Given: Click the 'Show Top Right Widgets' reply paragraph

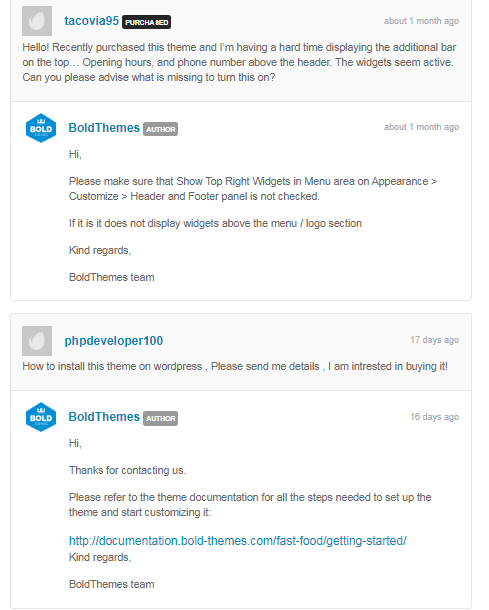Looking at the screenshot, I should [x=253, y=189].
